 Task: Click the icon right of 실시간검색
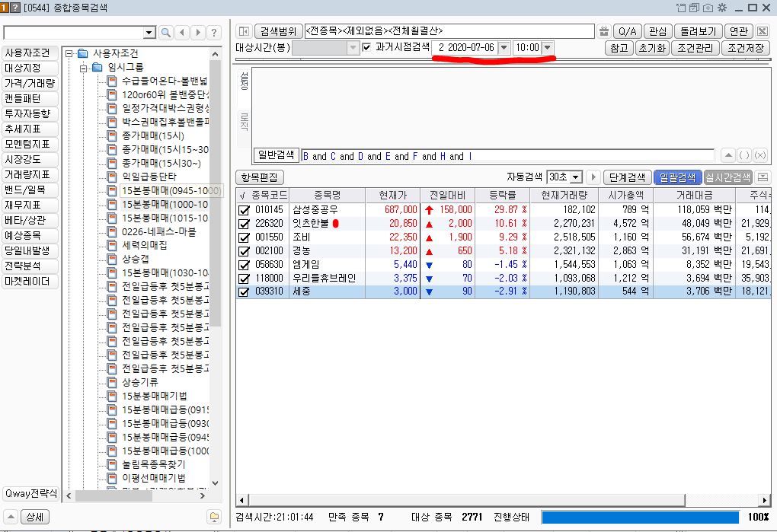763,177
